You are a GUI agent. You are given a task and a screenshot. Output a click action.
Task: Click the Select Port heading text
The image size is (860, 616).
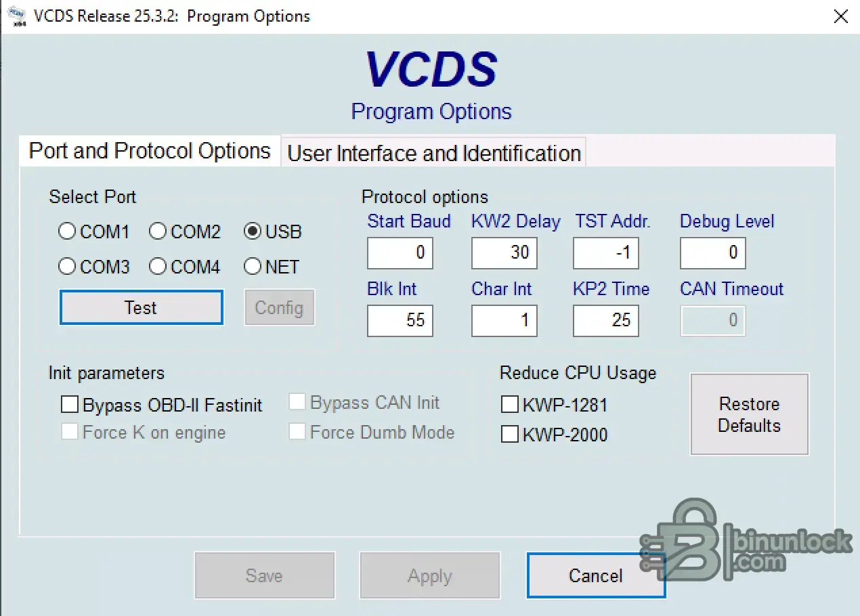[x=93, y=197]
